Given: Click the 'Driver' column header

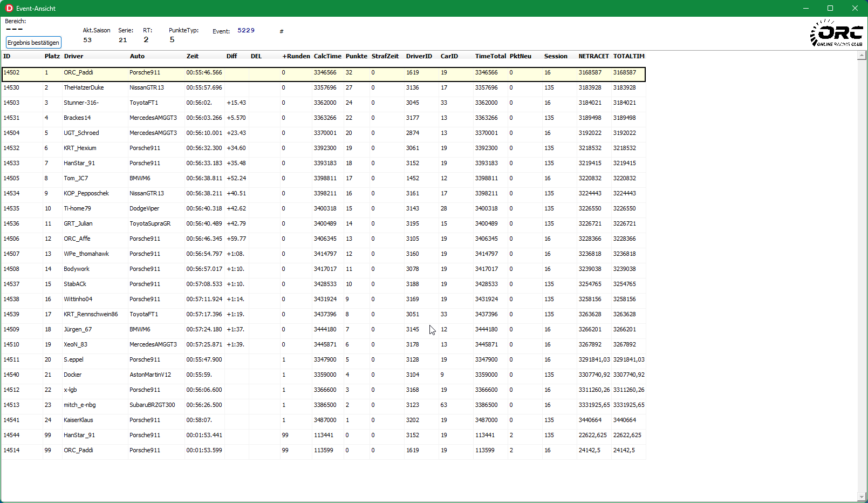Looking at the screenshot, I should point(73,56).
